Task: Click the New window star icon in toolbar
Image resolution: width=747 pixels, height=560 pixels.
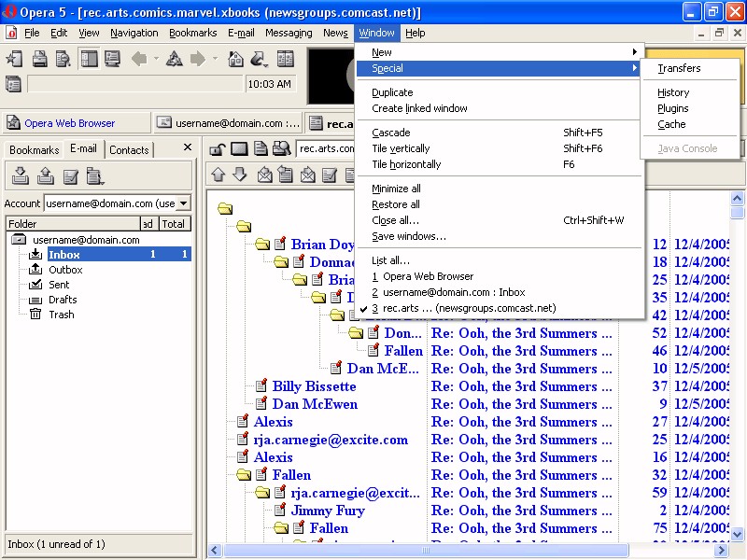Action: pyautogui.click(x=15, y=59)
